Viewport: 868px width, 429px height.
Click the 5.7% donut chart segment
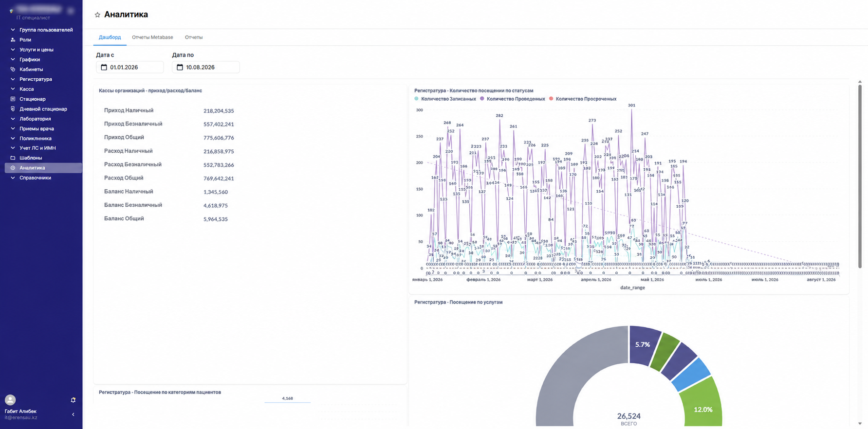(643, 344)
